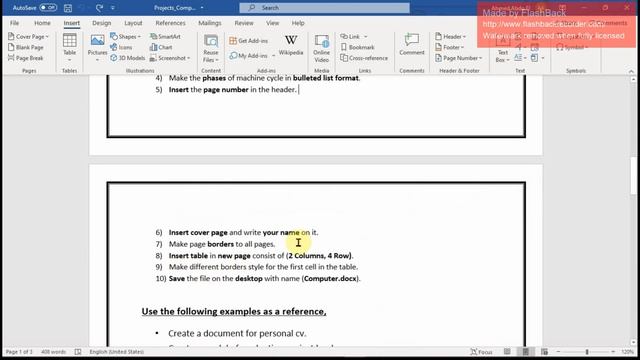Open the Cross-reference dialog
640x360 pixels.
[364, 58]
